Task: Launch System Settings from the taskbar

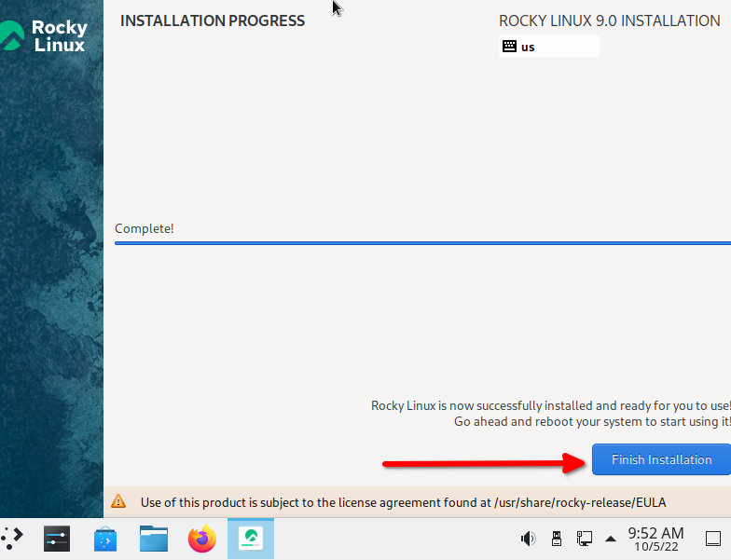Action: click(57, 538)
